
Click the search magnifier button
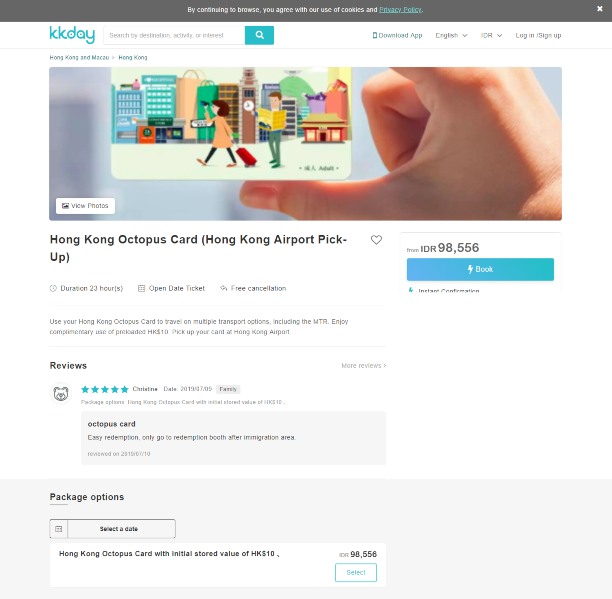[259, 35]
